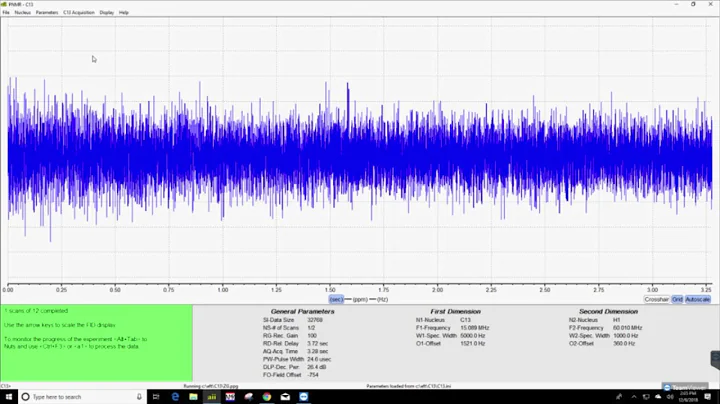Open Task View from the taskbar
Viewport: 720px width, 404px height.
(156, 397)
